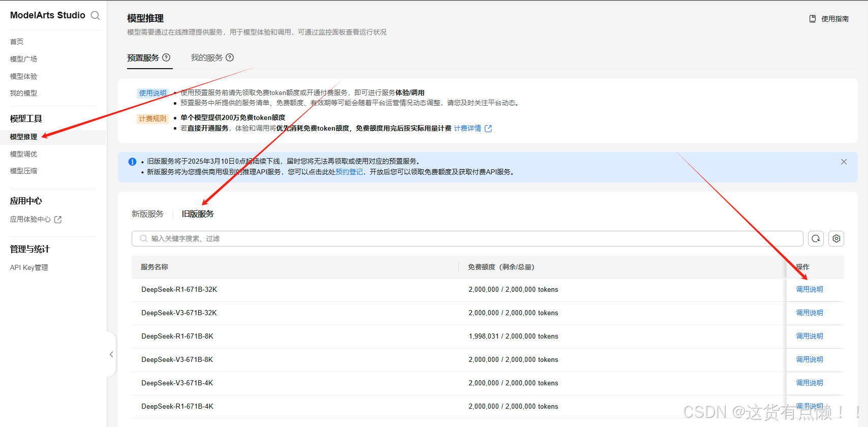Click help icon beside 我的服务 tab
Viewport: 868px width, 427px height.
point(230,57)
